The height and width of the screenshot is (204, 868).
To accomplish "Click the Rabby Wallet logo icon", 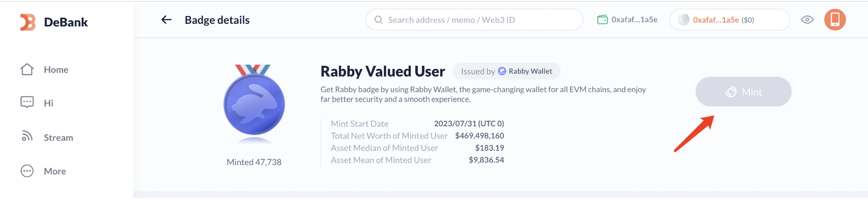I will tap(502, 71).
